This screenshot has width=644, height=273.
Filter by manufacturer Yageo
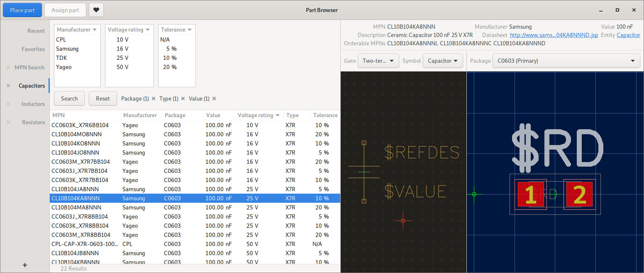coord(77,67)
